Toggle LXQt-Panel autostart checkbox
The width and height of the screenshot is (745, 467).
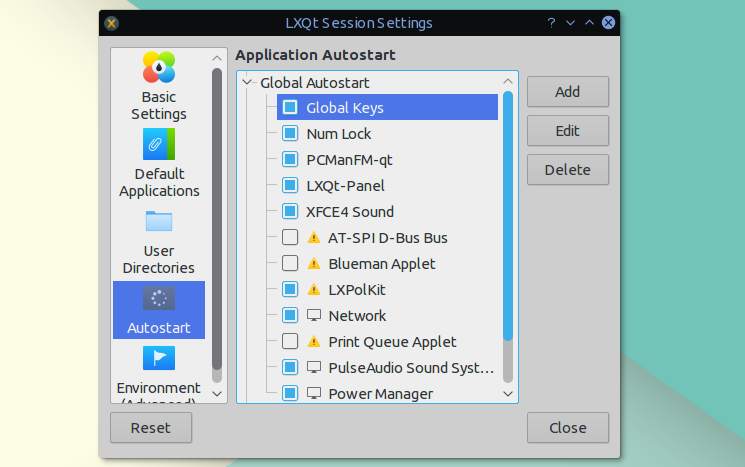(x=290, y=185)
